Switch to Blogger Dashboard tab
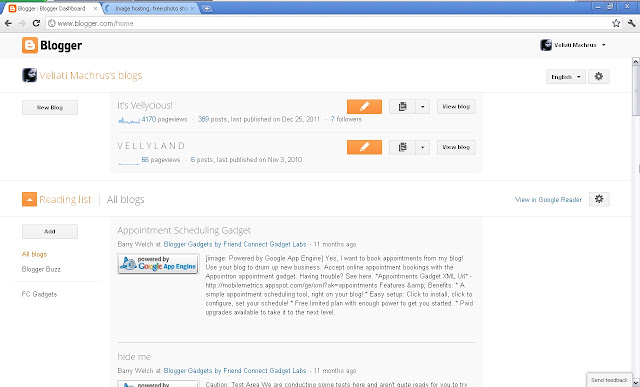The width and height of the screenshot is (640, 387). [x=51, y=8]
